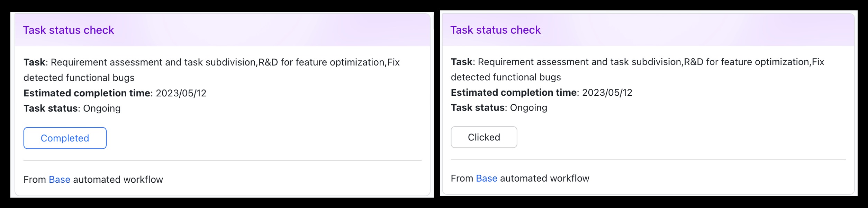Click bold 'Task status' label above Clicked button
868x208 pixels.
[478, 108]
